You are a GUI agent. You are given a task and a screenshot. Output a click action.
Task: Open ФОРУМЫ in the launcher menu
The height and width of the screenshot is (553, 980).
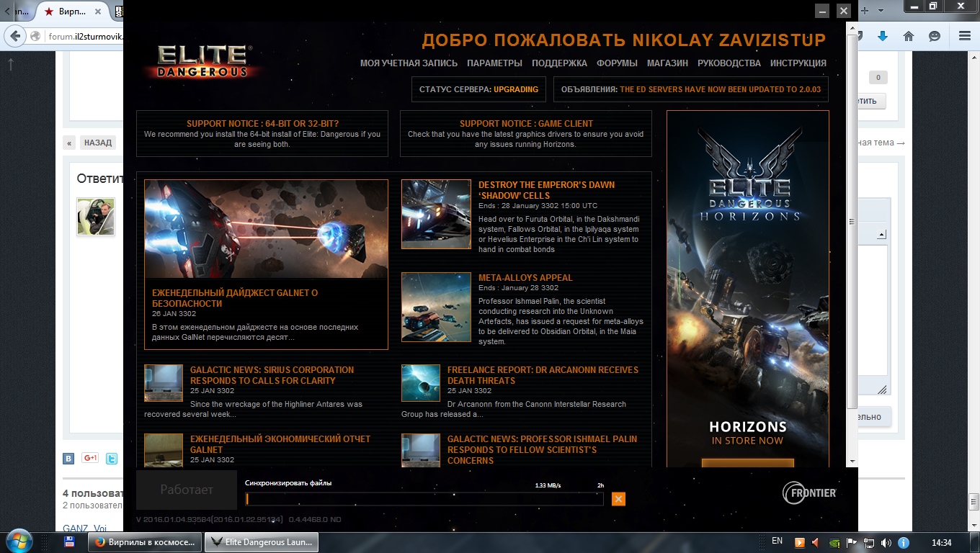(x=617, y=63)
